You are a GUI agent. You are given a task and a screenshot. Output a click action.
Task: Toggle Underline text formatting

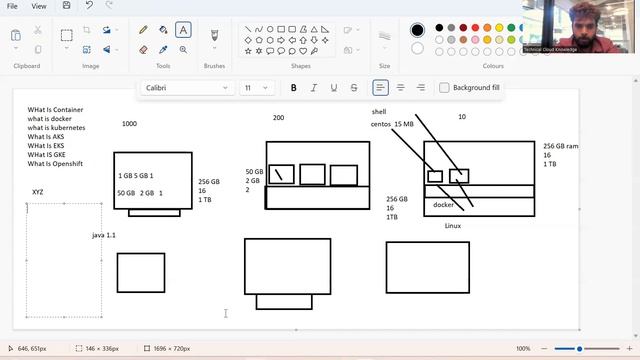[333, 88]
